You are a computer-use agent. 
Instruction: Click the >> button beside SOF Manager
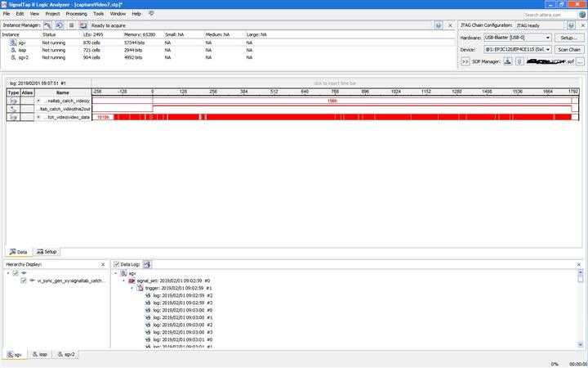(465, 61)
